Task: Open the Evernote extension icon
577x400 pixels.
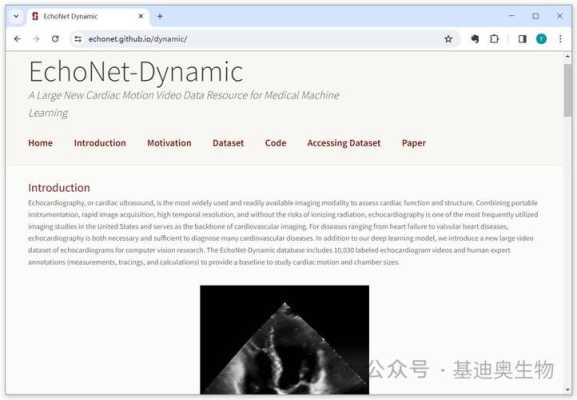Action: pos(475,39)
